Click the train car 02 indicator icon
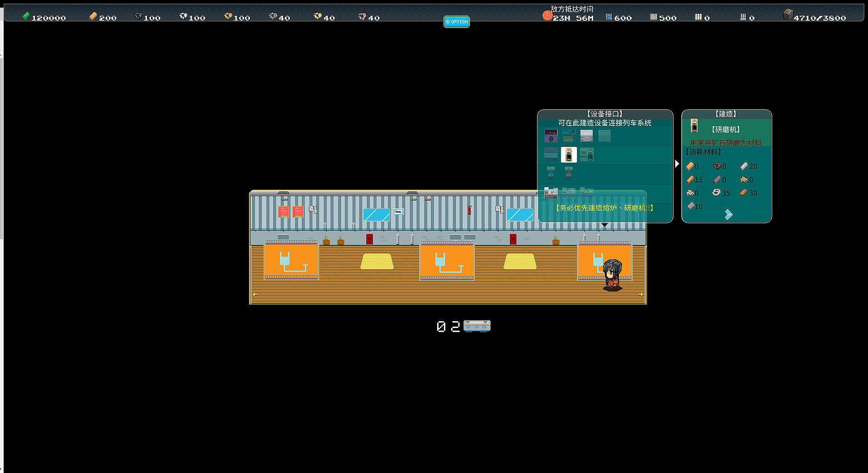 (477, 326)
